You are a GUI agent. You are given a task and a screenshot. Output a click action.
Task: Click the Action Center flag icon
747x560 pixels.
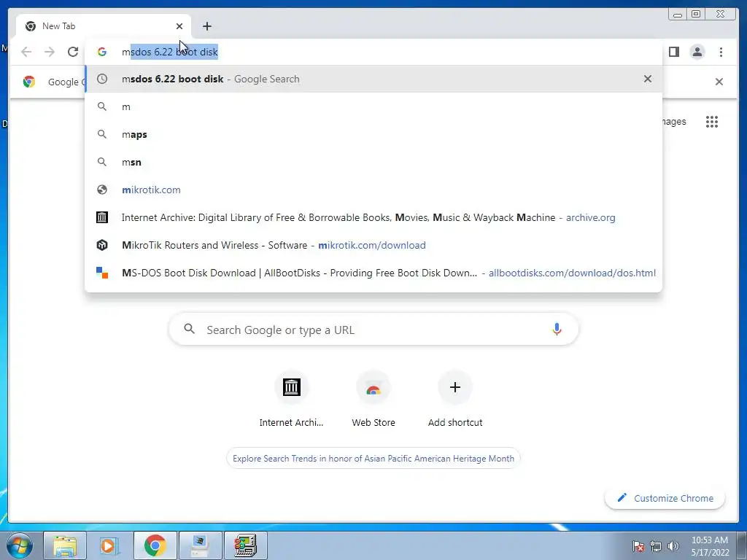(638, 546)
